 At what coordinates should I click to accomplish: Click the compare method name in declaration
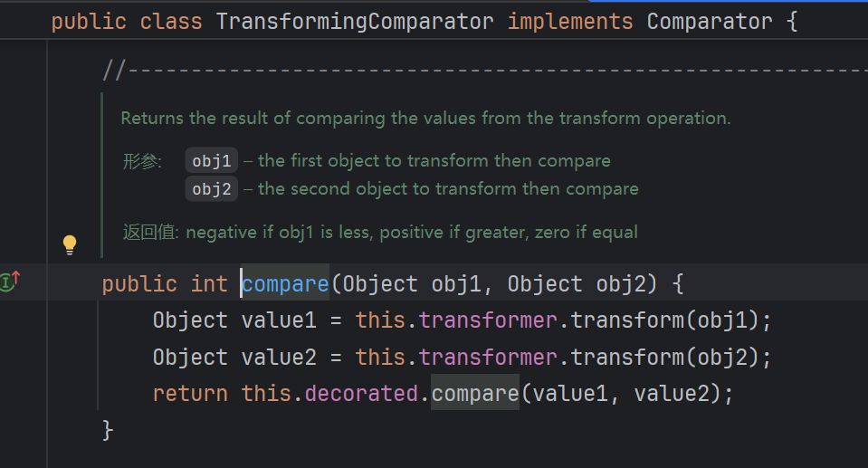point(285,284)
